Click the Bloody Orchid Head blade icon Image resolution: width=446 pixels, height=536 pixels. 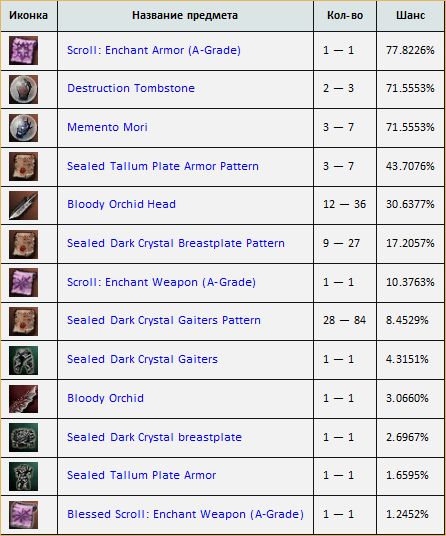(23, 205)
